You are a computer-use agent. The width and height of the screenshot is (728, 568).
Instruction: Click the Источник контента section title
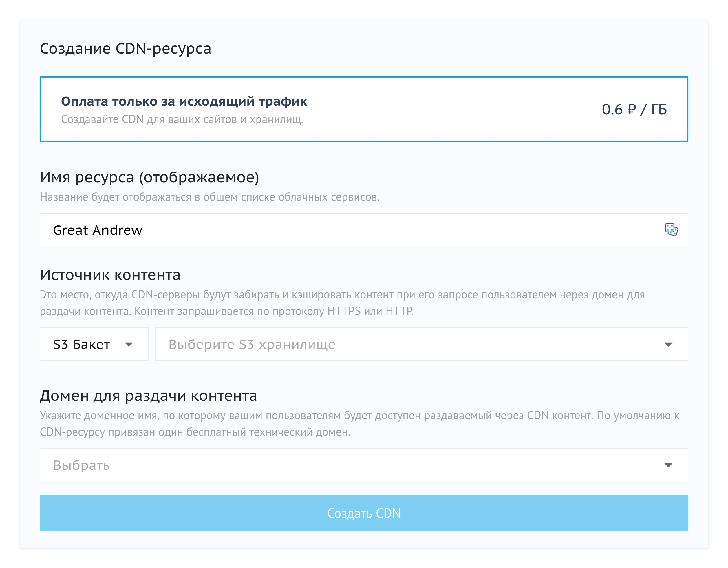pyautogui.click(x=110, y=275)
